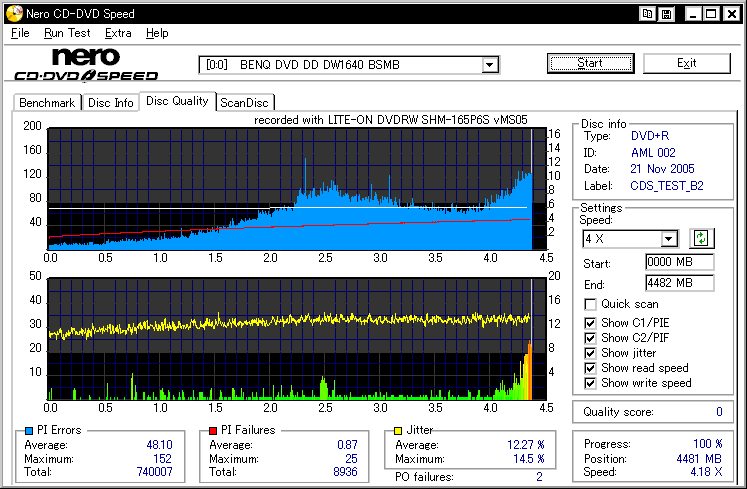Open the File menu
Image resolution: width=747 pixels, height=489 pixels.
(x=20, y=33)
